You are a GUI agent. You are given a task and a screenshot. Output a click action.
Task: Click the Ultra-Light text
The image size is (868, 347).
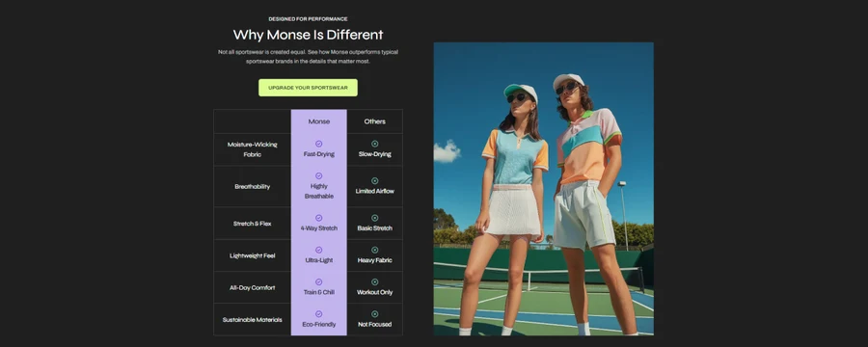[319, 260]
